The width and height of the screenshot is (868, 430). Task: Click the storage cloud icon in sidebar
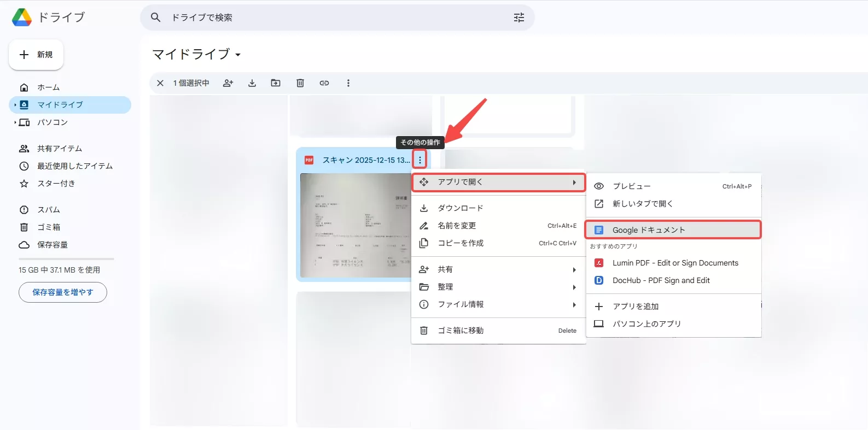[24, 245]
